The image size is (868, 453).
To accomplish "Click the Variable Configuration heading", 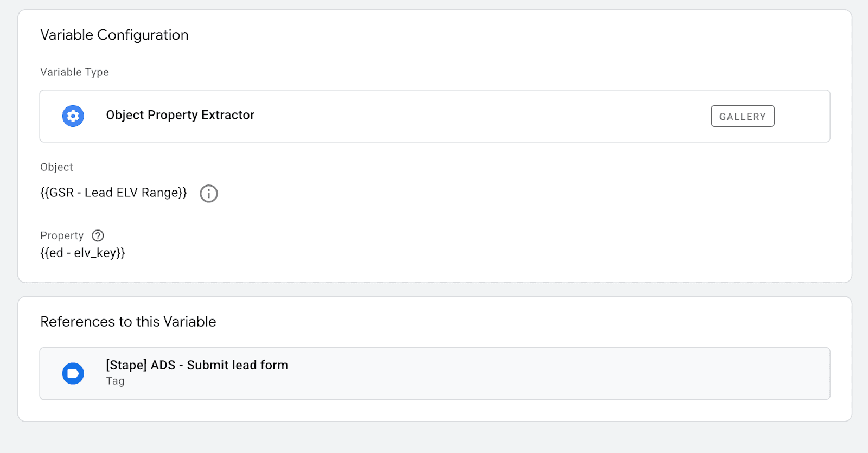I will pos(114,35).
